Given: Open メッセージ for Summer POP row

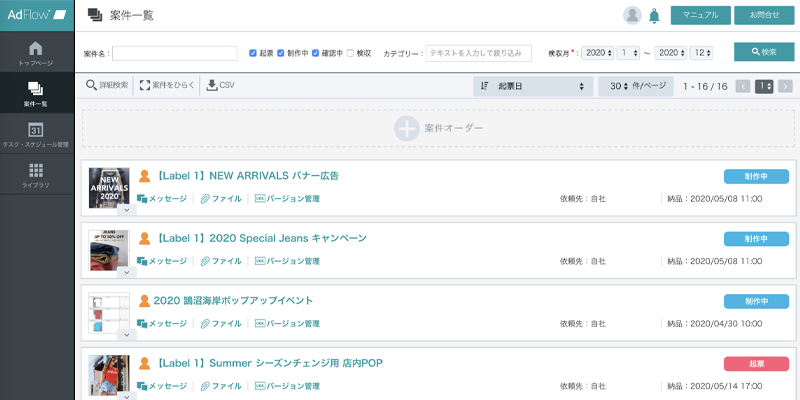Looking at the screenshot, I should coord(162,386).
